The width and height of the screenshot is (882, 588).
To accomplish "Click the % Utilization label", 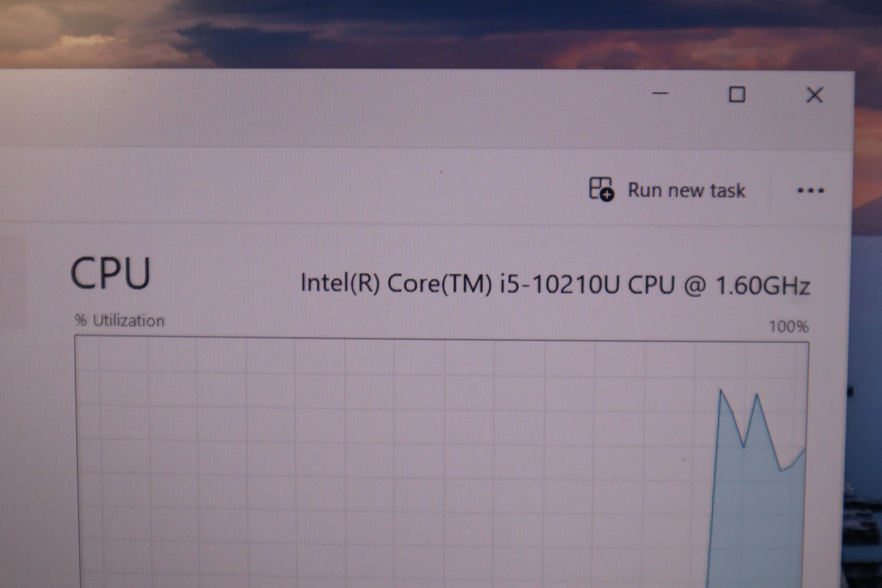I will click(x=120, y=320).
